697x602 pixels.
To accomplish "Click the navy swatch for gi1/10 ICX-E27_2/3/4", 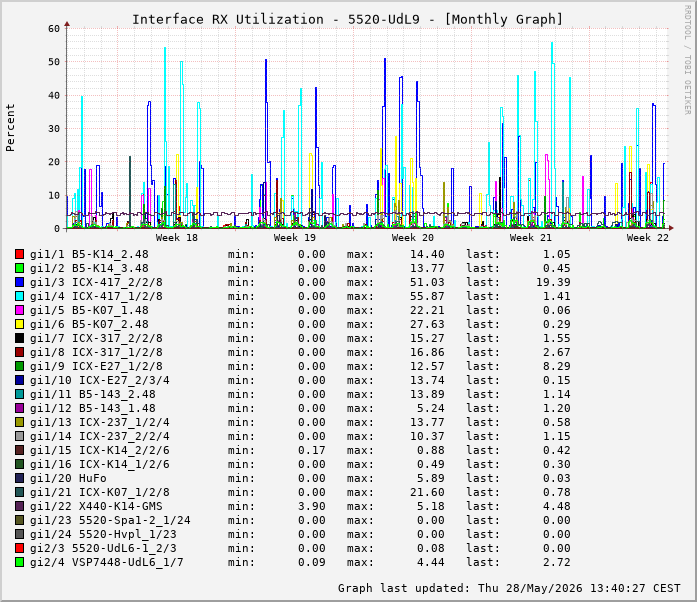I will (19, 380).
